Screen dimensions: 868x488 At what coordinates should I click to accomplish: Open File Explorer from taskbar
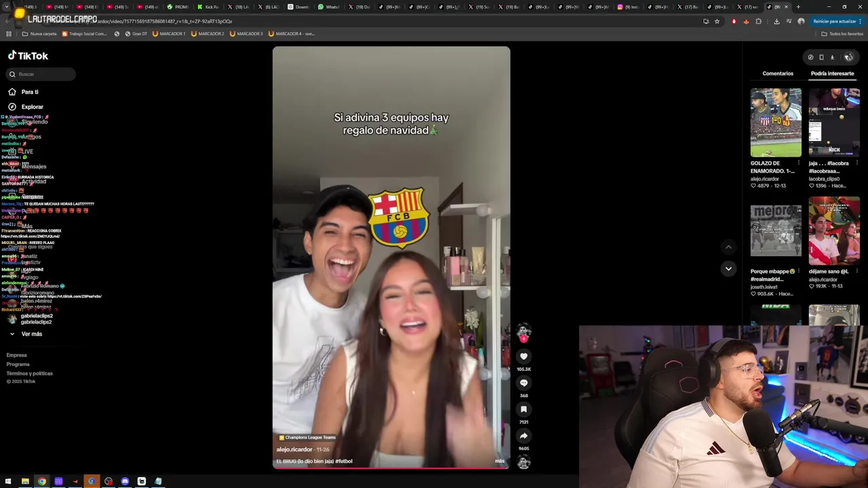point(25,481)
